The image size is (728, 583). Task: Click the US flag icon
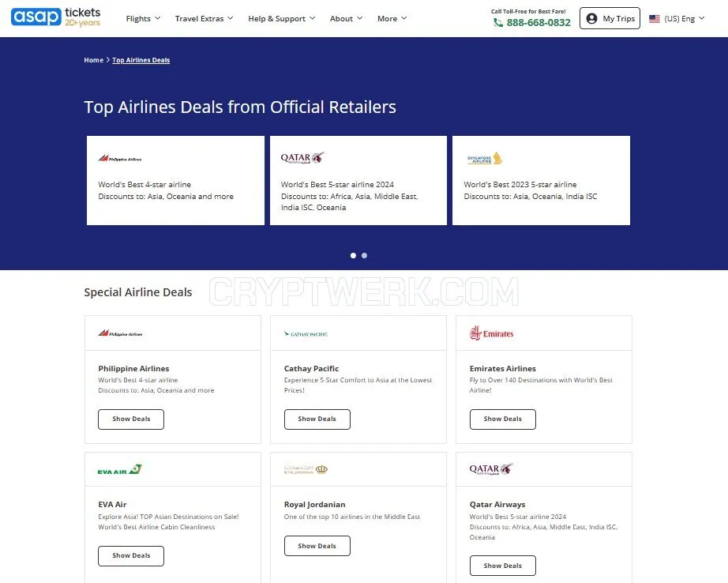655,19
